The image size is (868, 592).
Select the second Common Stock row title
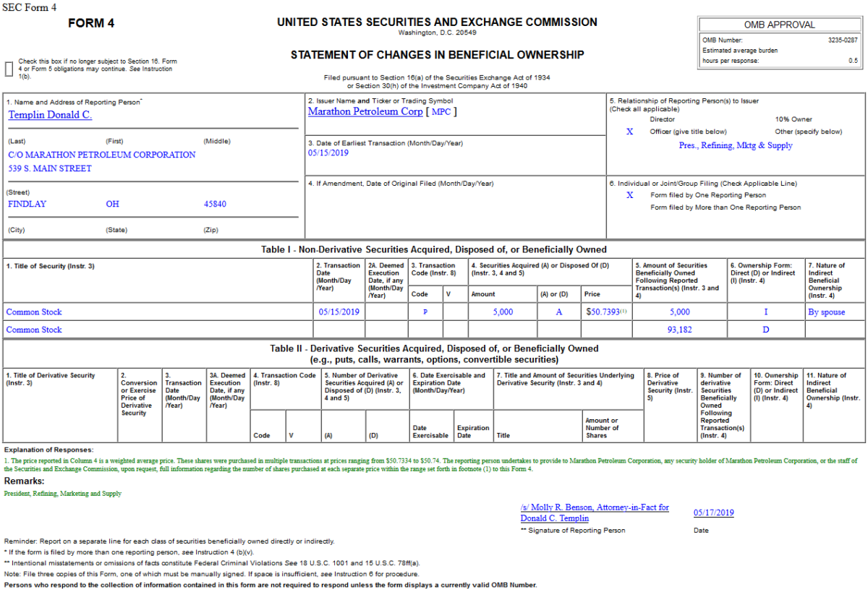click(34, 330)
